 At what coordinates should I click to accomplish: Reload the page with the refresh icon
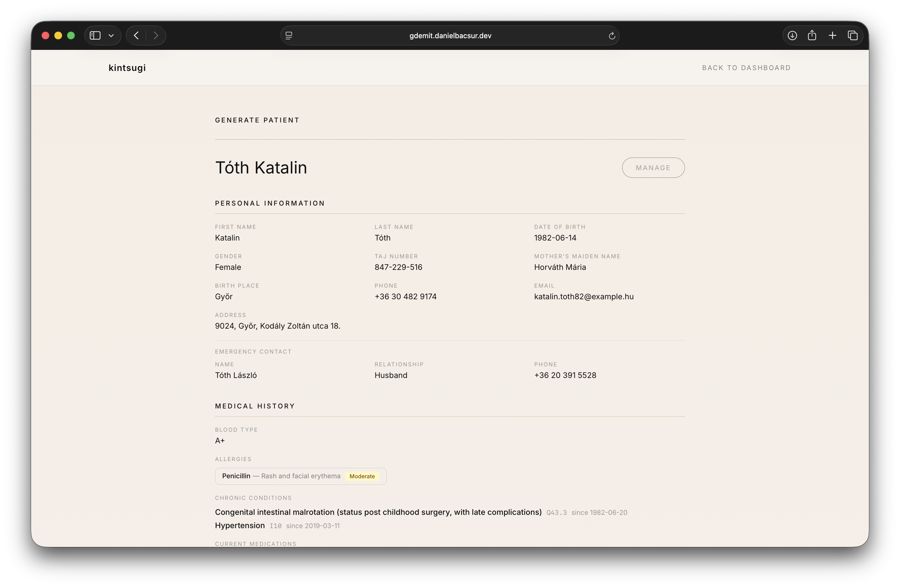(x=612, y=36)
